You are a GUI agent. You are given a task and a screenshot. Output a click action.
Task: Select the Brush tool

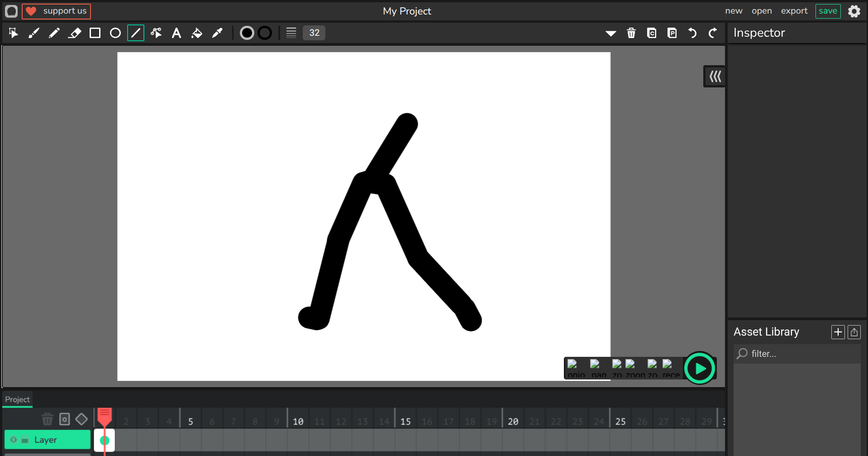[34, 33]
